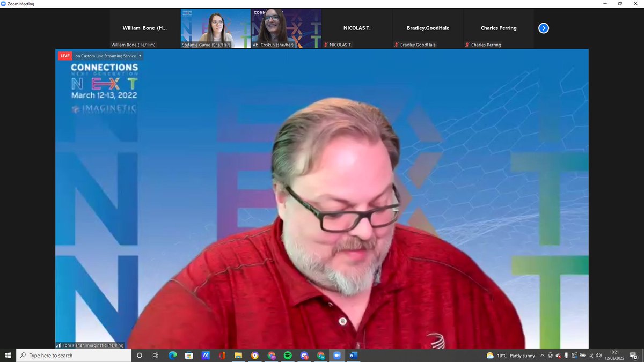Show the next page of participant thumbnails

tap(544, 28)
